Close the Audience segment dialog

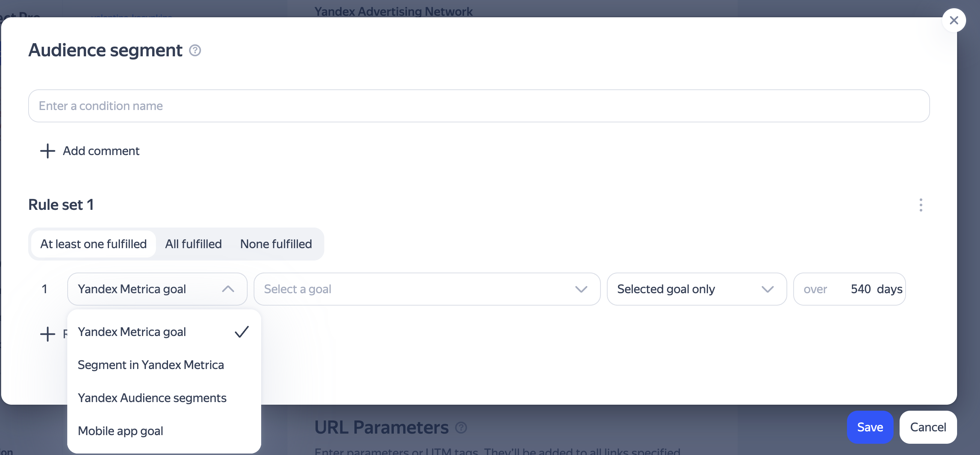click(954, 20)
